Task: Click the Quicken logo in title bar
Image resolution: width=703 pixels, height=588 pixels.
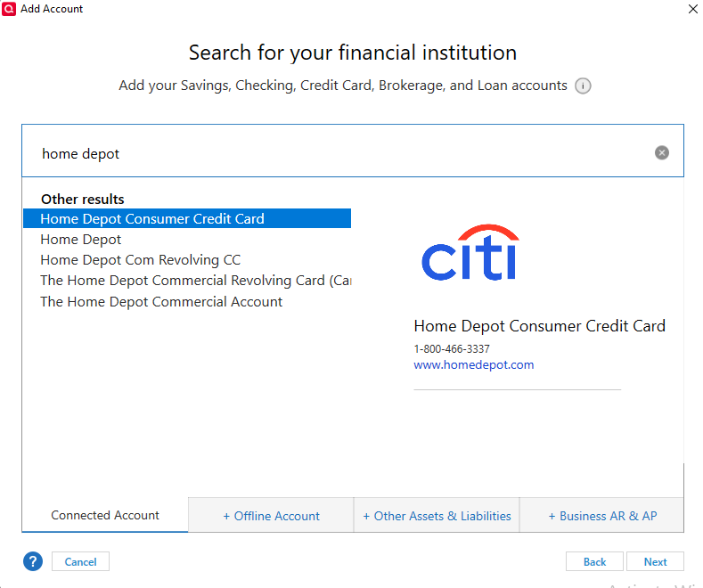Action: pos(9,9)
